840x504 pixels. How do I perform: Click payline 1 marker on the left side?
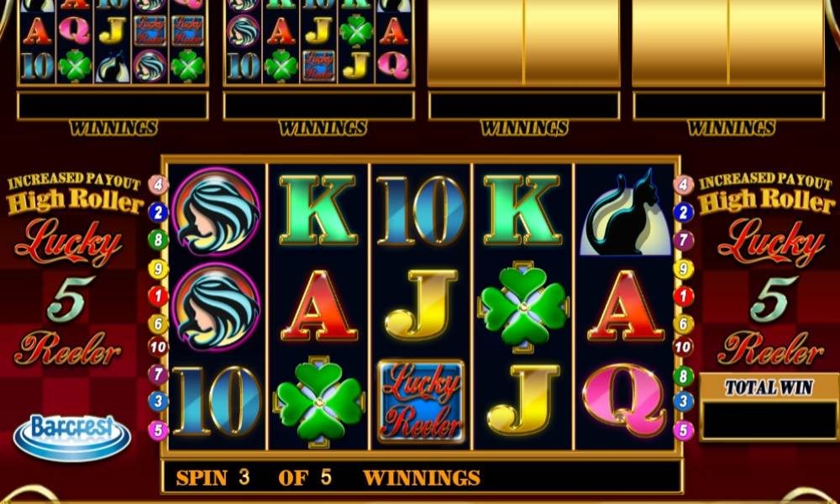[158, 296]
